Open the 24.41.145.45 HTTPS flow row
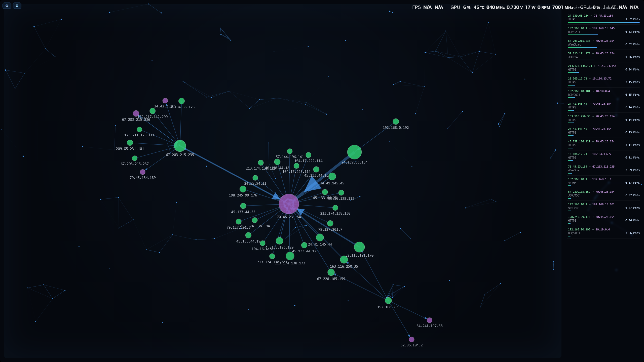 (x=603, y=131)
